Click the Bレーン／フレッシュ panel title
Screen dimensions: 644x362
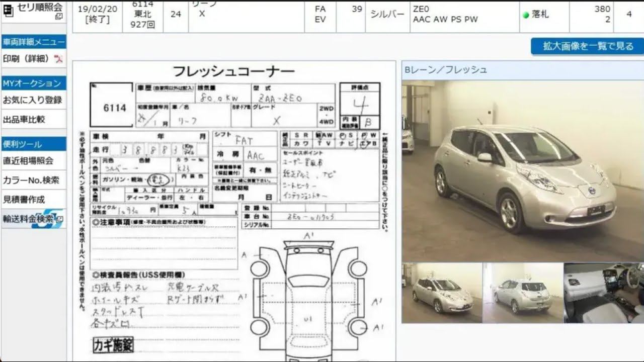tap(446, 70)
